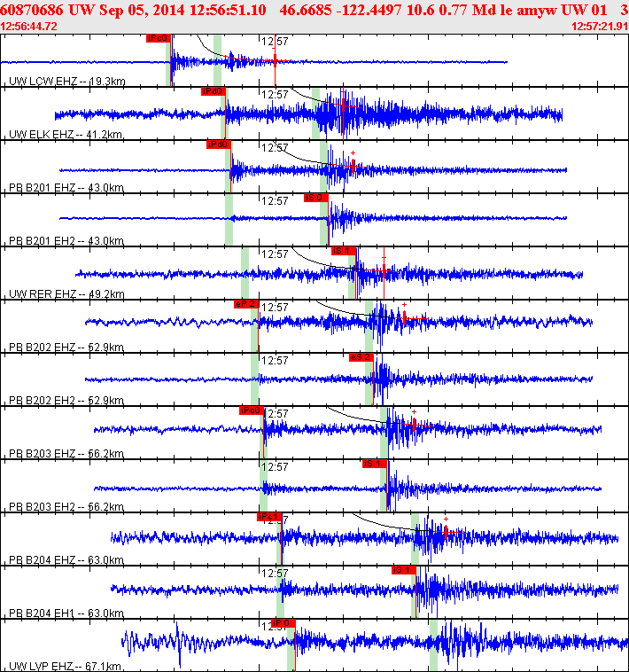The width and height of the screenshot is (629, 672).
Task: Click the red coda plus marker on B204 EHZ
Action: [x=446, y=519]
